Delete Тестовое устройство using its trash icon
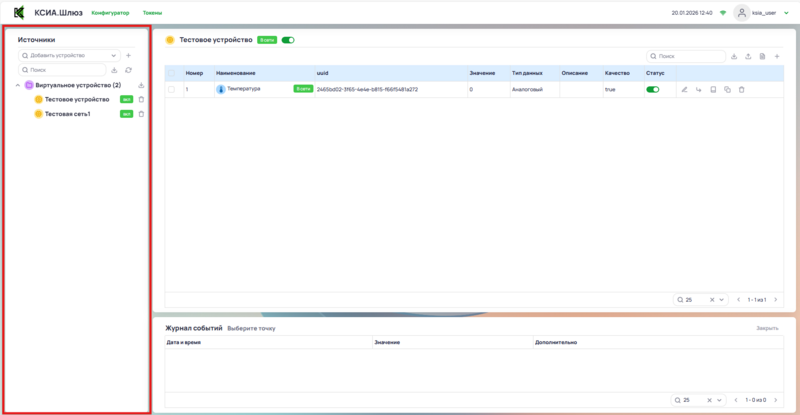 click(141, 100)
